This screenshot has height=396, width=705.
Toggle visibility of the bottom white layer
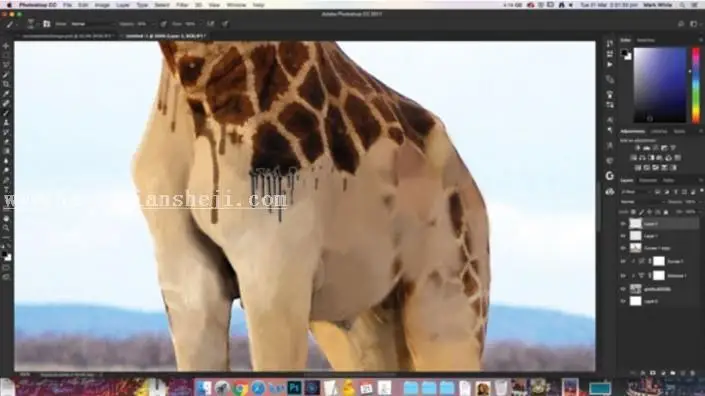point(623,301)
